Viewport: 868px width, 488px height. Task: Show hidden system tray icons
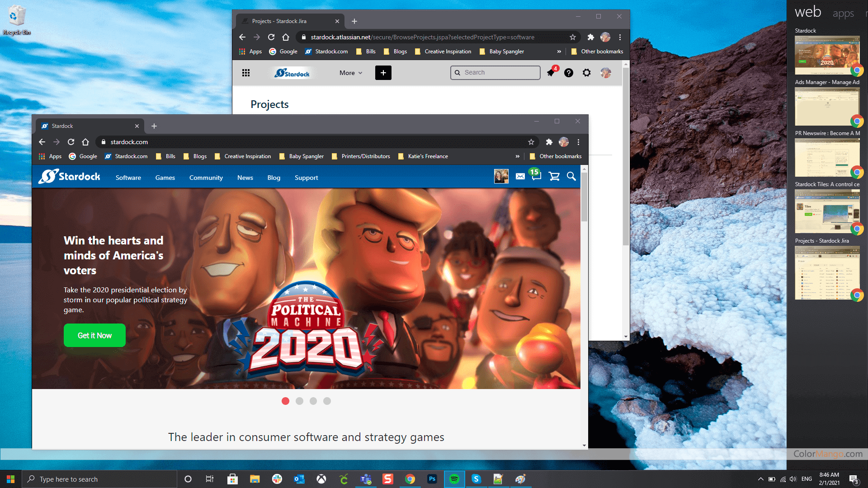click(x=760, y=479)
